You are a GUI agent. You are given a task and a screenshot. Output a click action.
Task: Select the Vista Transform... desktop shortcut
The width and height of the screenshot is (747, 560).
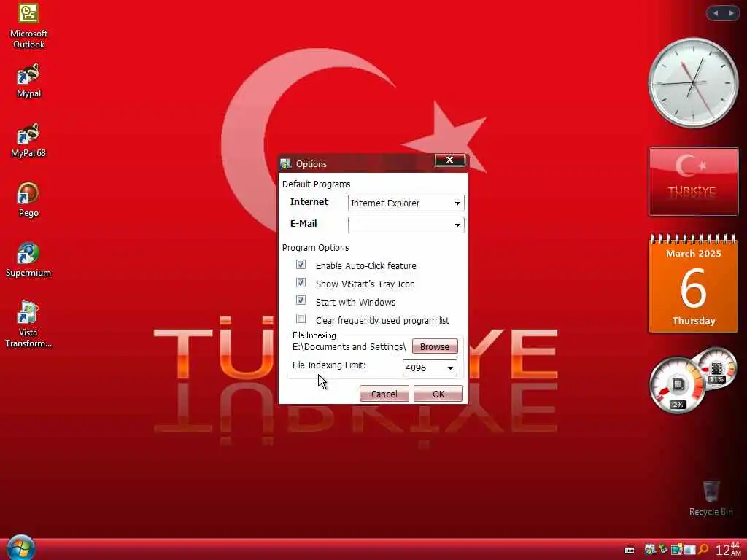click(28, 324)
